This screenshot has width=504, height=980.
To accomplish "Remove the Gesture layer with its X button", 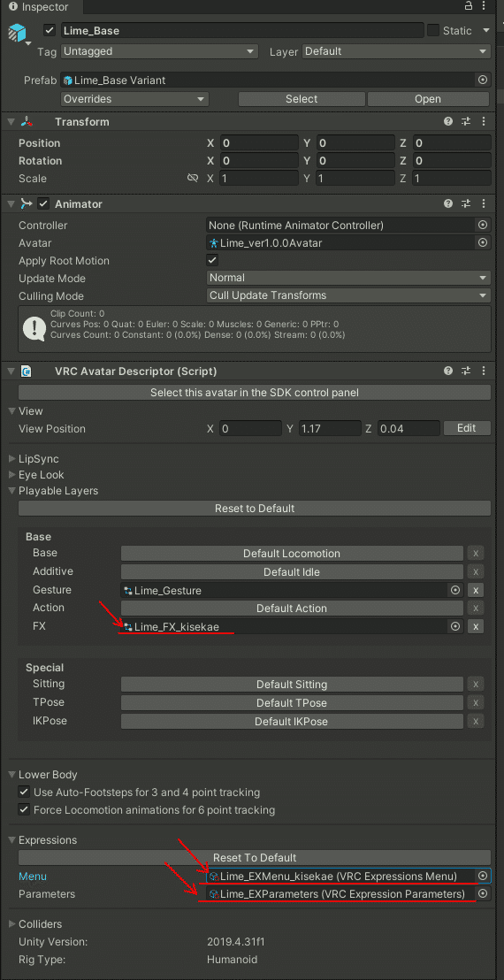I will tap(476, 590).
